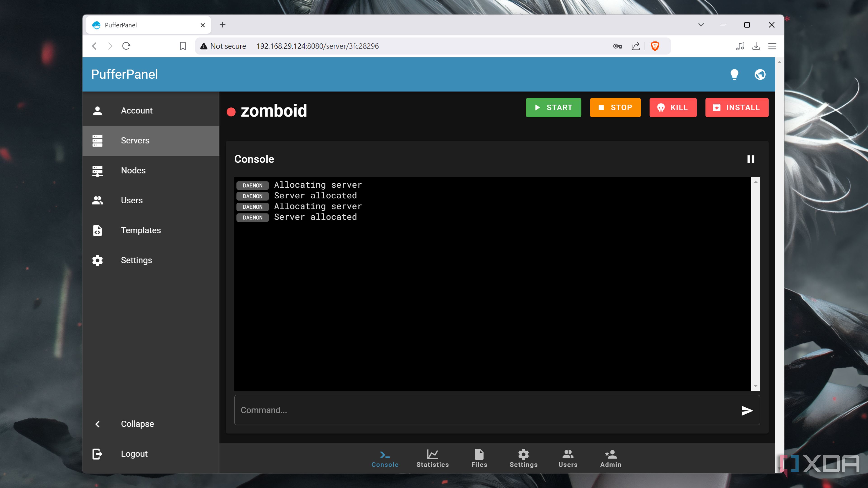868x488 pixels.
Task: Click the console vertical scrollbar
Action: tap(755, 284)
